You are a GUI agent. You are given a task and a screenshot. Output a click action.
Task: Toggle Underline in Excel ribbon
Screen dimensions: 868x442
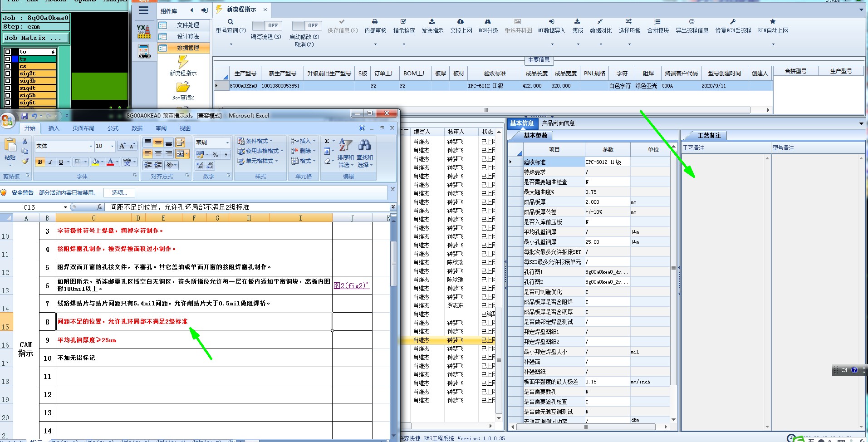tap(61, 162)
